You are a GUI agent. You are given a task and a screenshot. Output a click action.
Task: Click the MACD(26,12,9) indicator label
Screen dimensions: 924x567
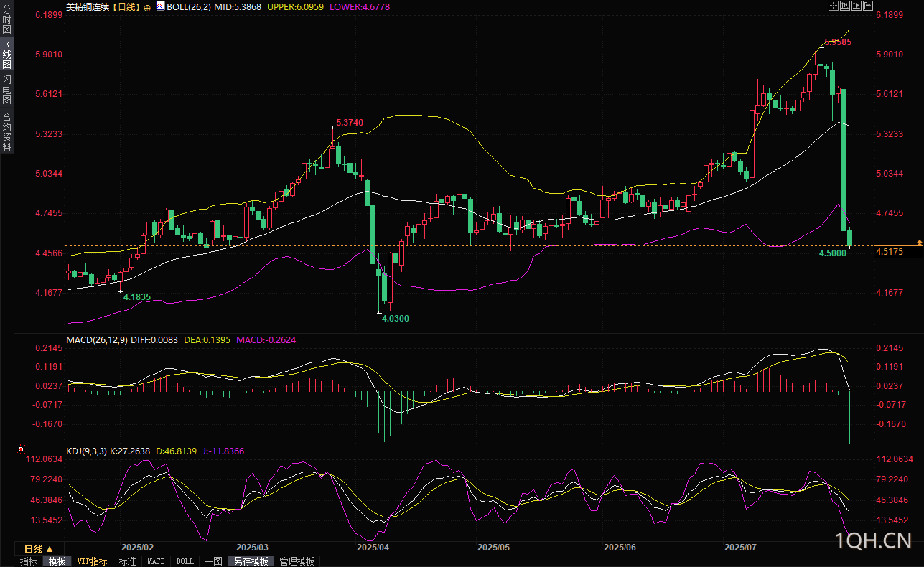pos(97,340)
